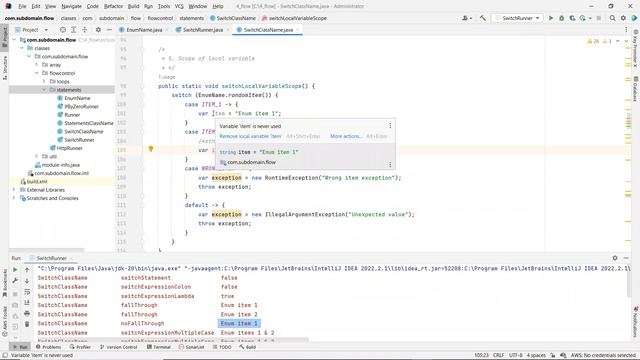The image size is (640, 360).
Task: Switch to EnumName.java tab
Action: pos(144,30)
